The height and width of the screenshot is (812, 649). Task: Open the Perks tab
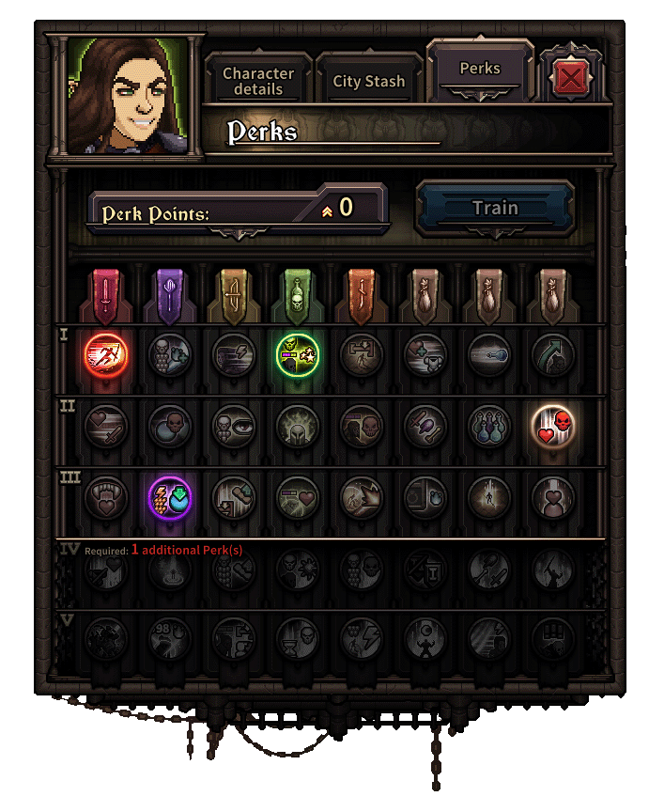click(x=480, y=69)
